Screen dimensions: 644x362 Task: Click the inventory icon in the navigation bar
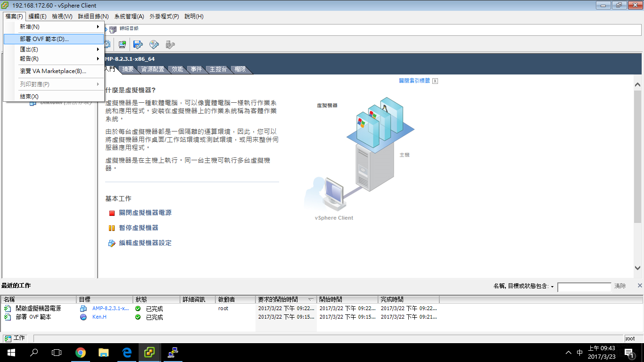pyautogui.click(x=113, y=30)
